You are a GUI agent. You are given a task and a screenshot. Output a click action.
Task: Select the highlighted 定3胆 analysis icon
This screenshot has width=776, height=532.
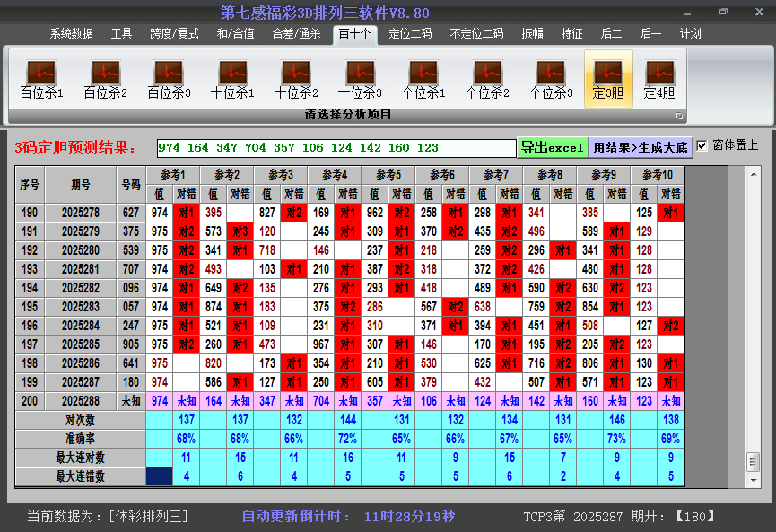[608, 76]
